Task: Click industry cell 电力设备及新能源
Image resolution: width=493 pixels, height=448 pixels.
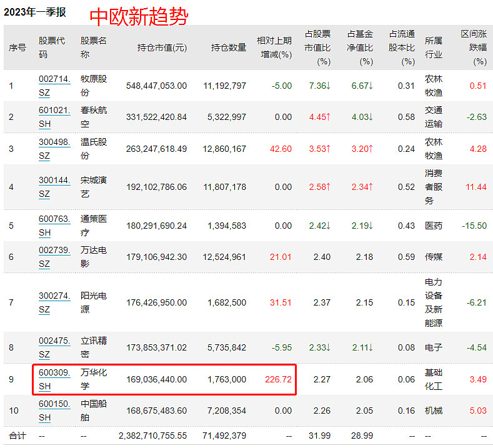Action: coord(434,302)
